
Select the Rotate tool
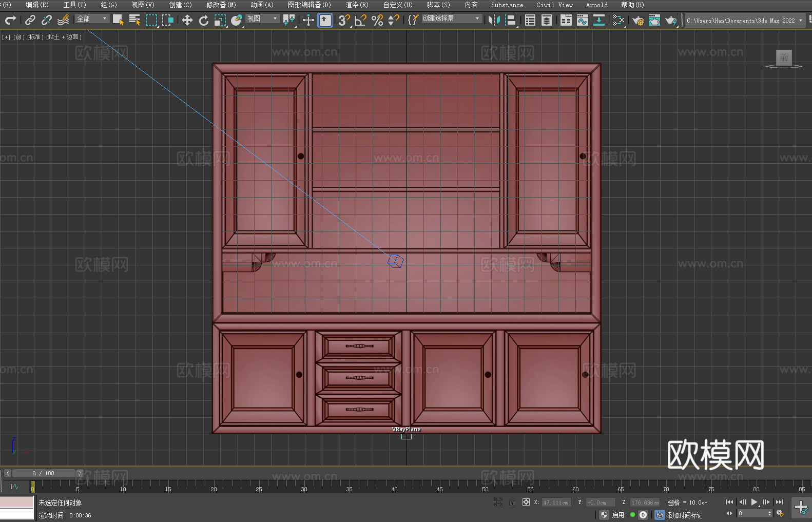(x=204, y=20)
